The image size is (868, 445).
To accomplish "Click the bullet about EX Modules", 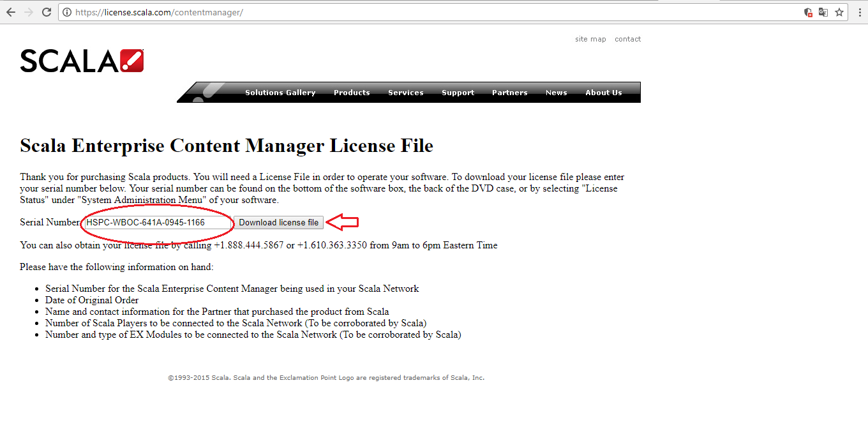I will click(x=253, y=335).
